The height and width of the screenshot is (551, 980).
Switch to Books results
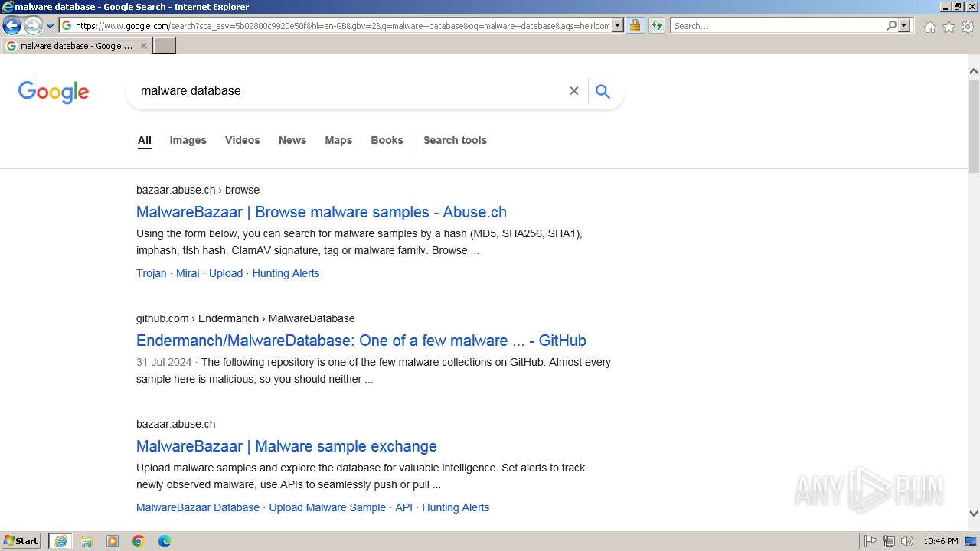387,140
